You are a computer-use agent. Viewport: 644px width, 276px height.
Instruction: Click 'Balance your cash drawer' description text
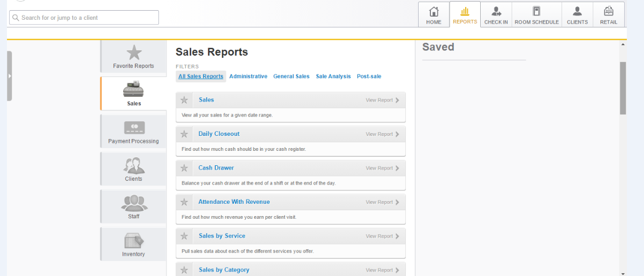259,183
